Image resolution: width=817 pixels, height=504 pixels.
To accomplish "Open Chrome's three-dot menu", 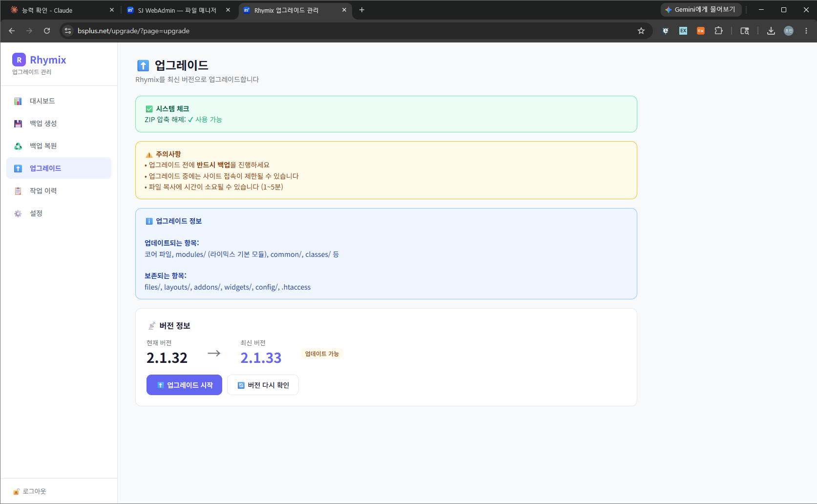I will point(806,31).
